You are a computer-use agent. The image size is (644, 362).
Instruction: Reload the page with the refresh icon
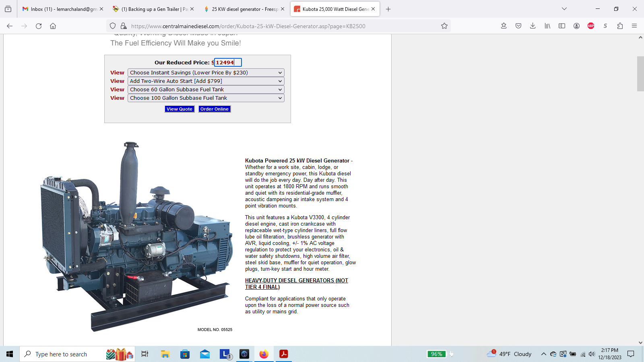pos(39,26)
